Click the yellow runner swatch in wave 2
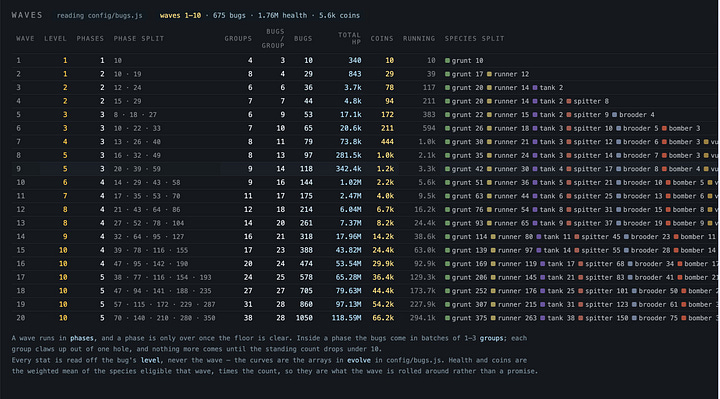Image resolution: width=720 pixels, height=399 pixels. [x=489, y=74]
